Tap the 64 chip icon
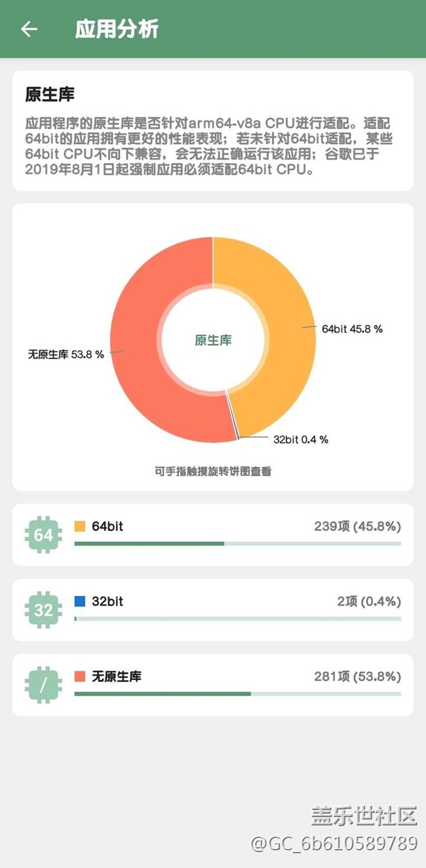This screenshot has width=426, height=868. tap(43, 535)
